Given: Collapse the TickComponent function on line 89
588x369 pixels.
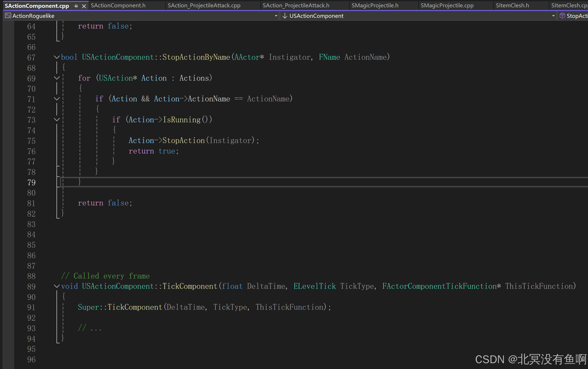Looking at the screenshot, I should pos(57,286).
